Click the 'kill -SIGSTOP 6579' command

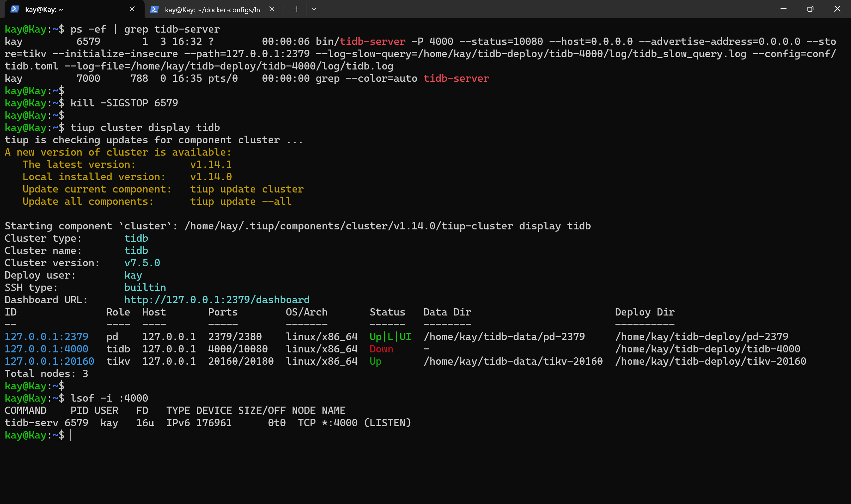(124, 103)
